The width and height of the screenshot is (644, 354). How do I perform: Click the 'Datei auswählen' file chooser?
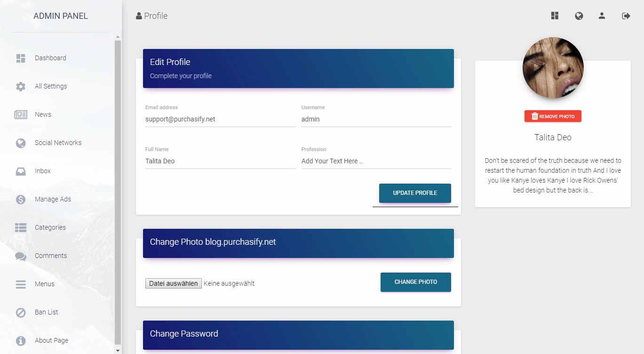point(174,283)
